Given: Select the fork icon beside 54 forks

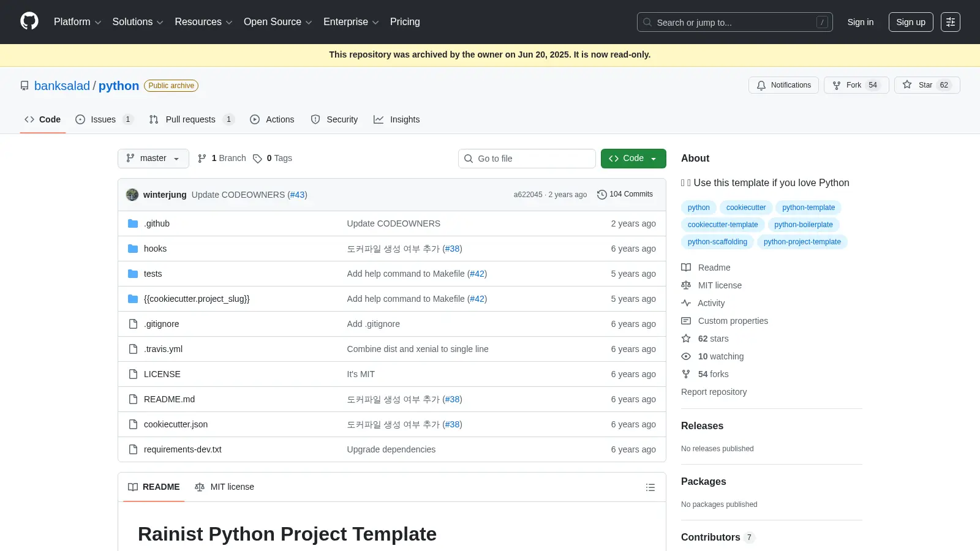Looking at the screenshot, I should click(686, 374).
